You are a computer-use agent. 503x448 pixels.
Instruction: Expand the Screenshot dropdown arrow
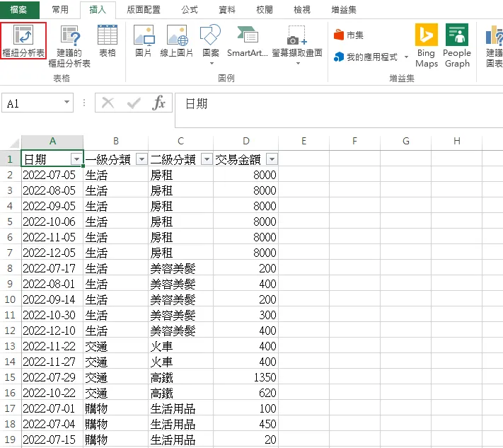[298, 64]
